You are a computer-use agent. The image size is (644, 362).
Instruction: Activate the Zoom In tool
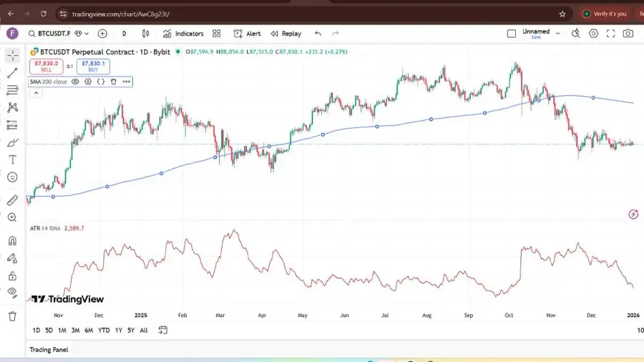pyautogui.click(x=13, y=217)
